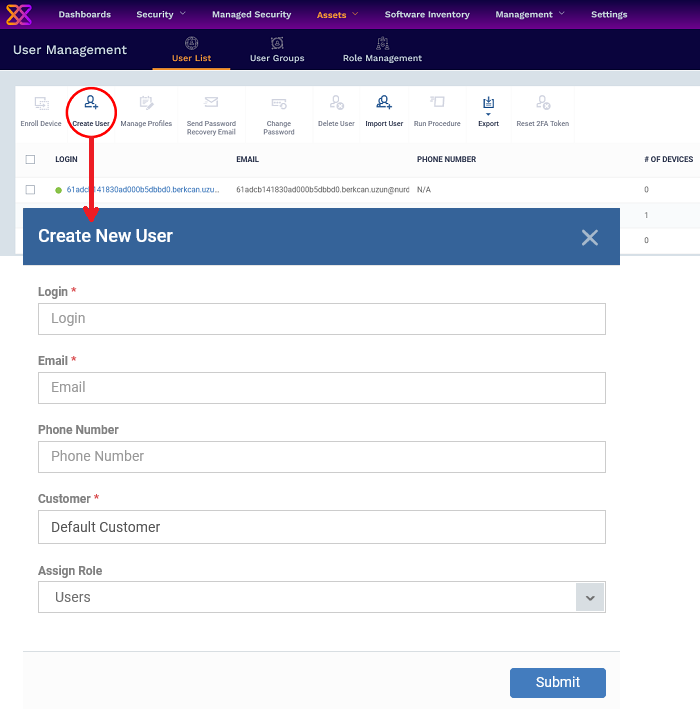Click the Change Password icon
Image resolution: width=700 pixels, height=709 pixels.
tap(279, 104)
